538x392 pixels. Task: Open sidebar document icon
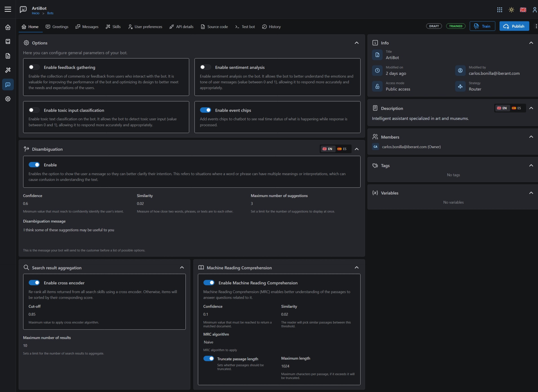click(8, 56)
